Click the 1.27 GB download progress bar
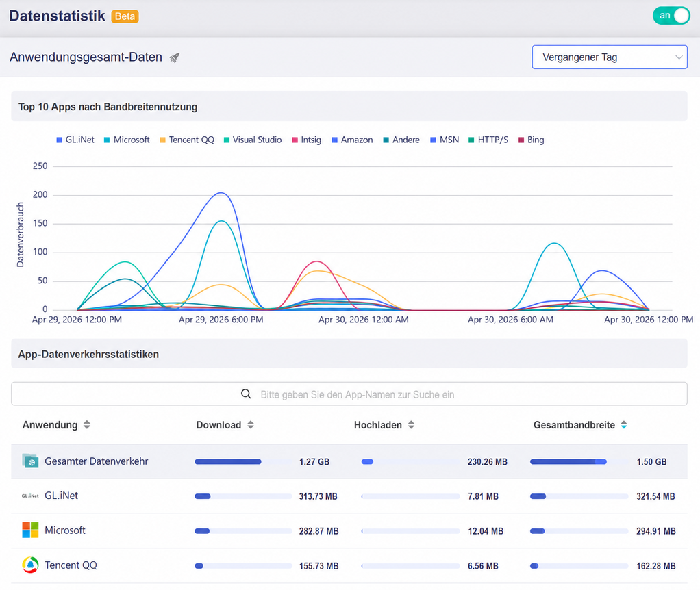This screenshot has height=590, width=700. pyautogui.click(x=243, y=462)
